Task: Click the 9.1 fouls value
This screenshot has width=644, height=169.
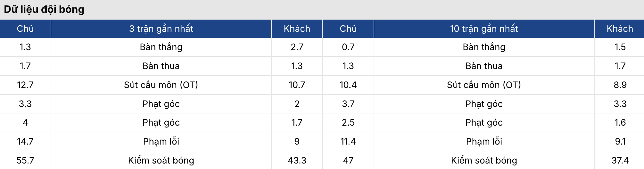Action: tap(620, 141)
